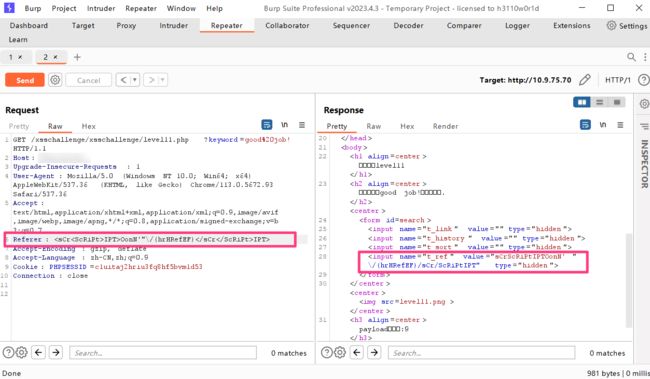The height and width of the screenshot is (379, 650).
Task: Go to next request search match
Action: click(x=56, y=352)
